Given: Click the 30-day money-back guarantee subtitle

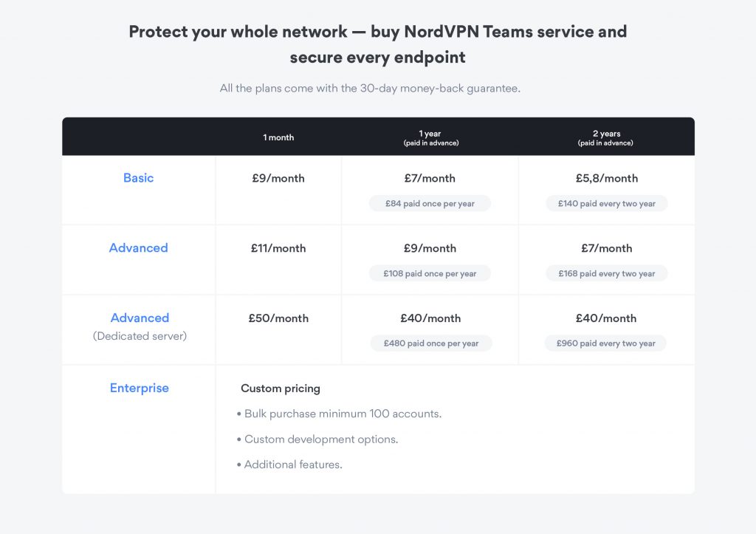Looking at the screenshot, I should (370, 89).
